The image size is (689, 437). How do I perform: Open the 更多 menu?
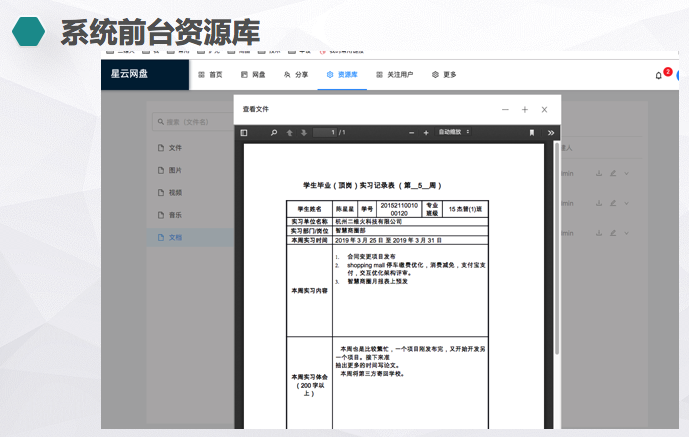tap(444, 75)
